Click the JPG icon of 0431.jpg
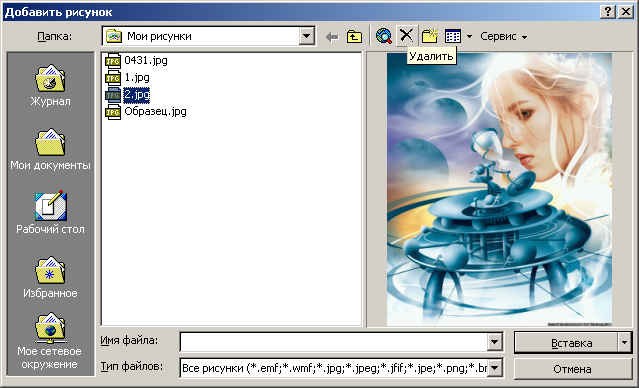This screenshot has width=639, height=388. pos(113,61)
